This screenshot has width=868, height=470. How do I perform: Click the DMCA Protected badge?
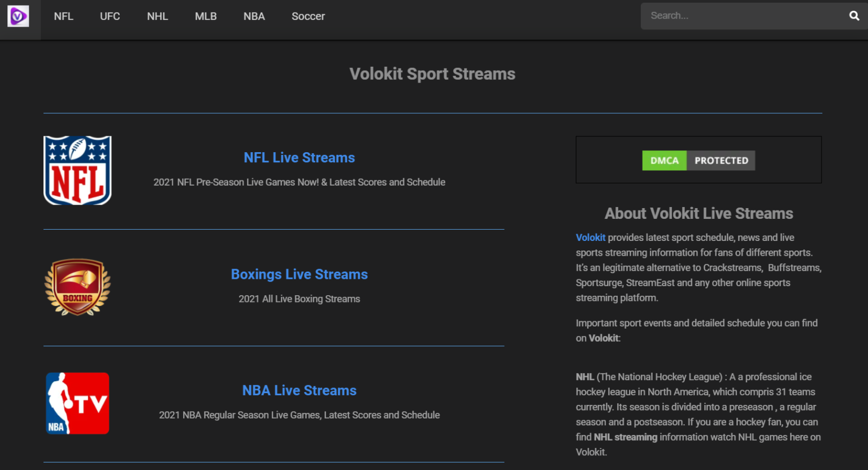point(698,160)
